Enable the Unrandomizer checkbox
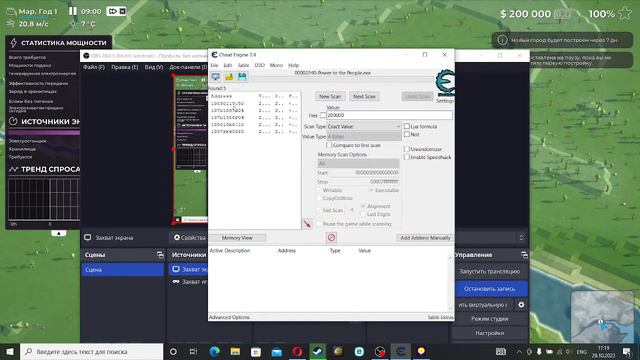This screenshot has width=640, height=360. pyautogui.click(x=407, y=149)
